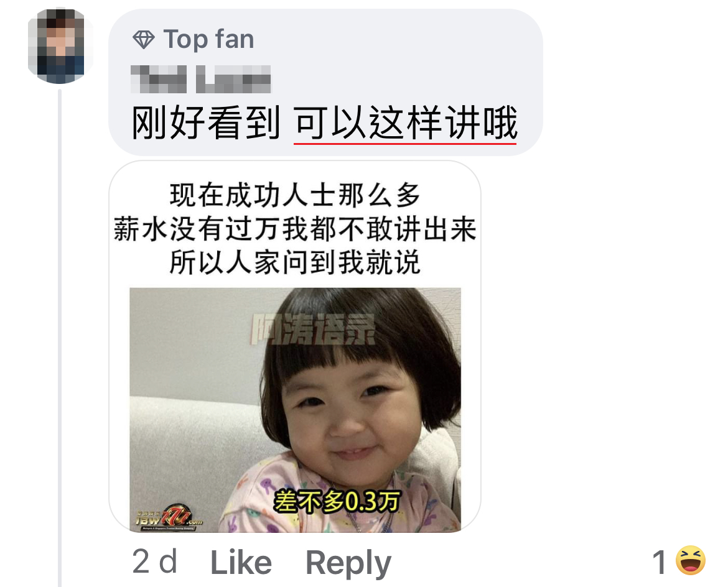
Task: Click the "Top fan" badge label
Action: (209, 39)
